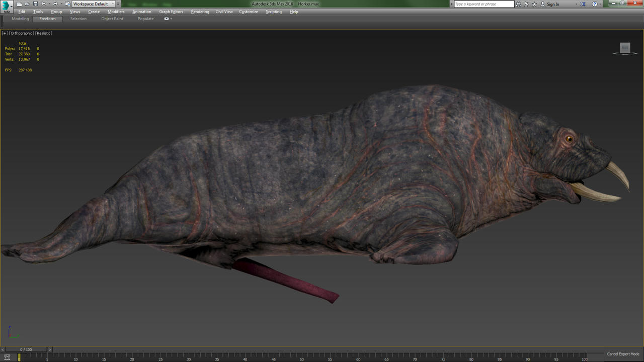
Task: Open the Civil View menu
Action: [224, 12]
